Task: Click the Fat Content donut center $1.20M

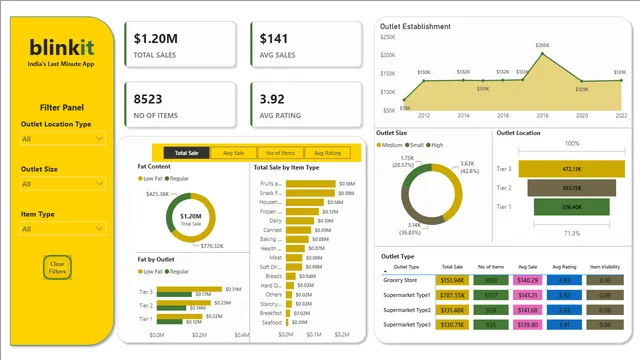Action: coord(191,216)
